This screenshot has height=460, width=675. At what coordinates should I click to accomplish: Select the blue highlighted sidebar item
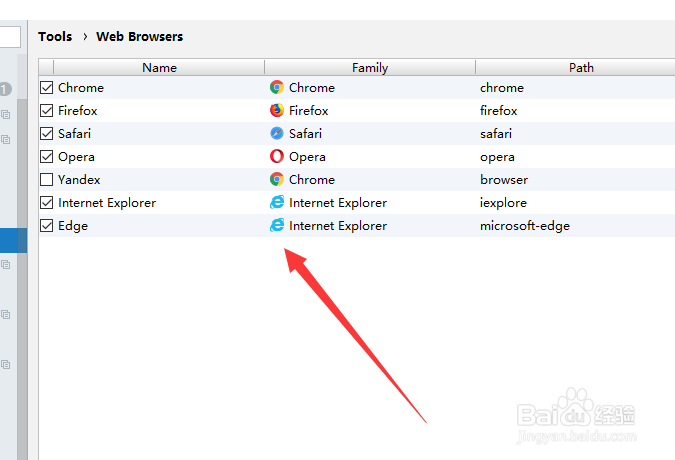pos(13,241)
